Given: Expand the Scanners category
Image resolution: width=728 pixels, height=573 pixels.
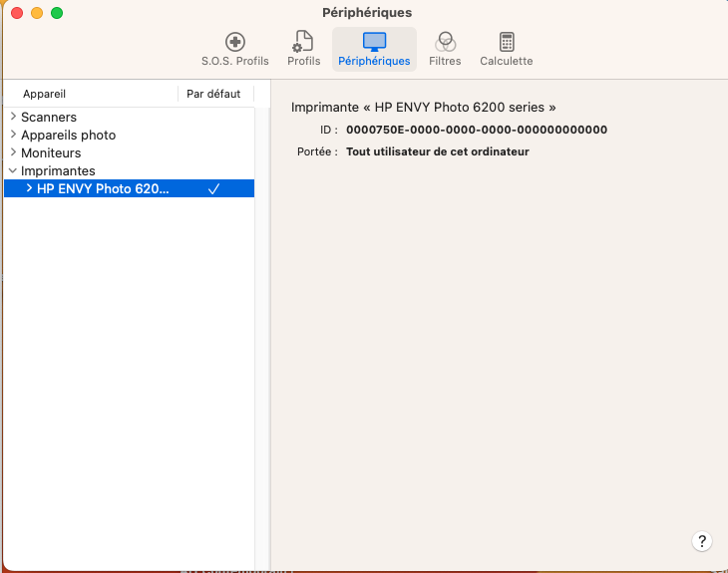Looking at the screenshot, I should pyautogui.click(x=13, y=117).
